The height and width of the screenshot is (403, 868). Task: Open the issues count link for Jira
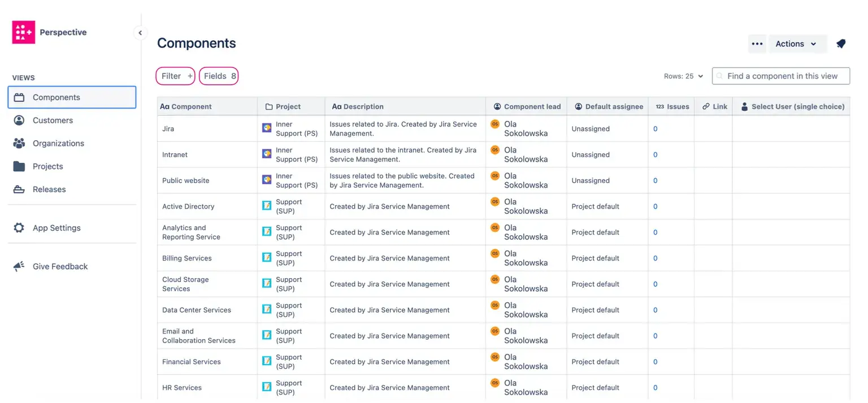[x=656, y=129]
